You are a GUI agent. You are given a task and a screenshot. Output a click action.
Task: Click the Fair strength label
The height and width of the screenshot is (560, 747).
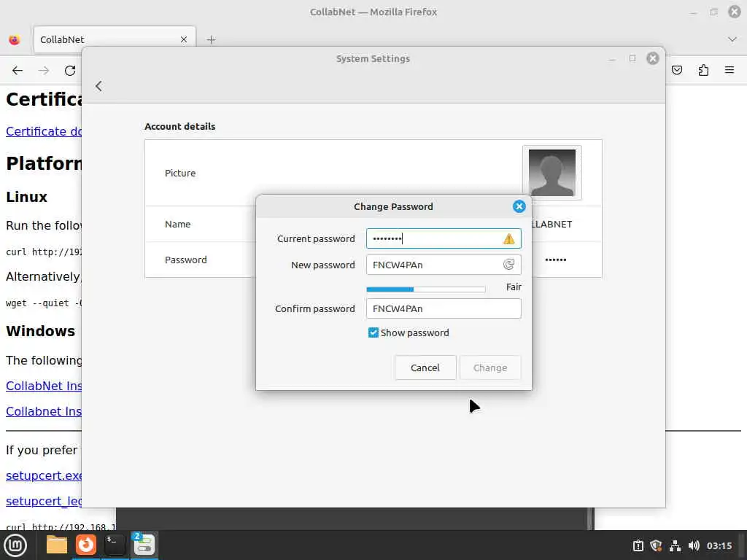click(514, 287)
